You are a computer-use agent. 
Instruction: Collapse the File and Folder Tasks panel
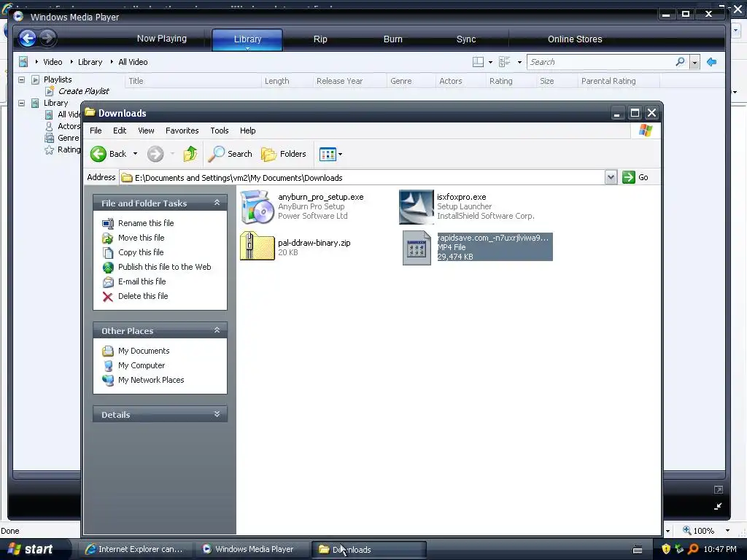click(217, 203)
